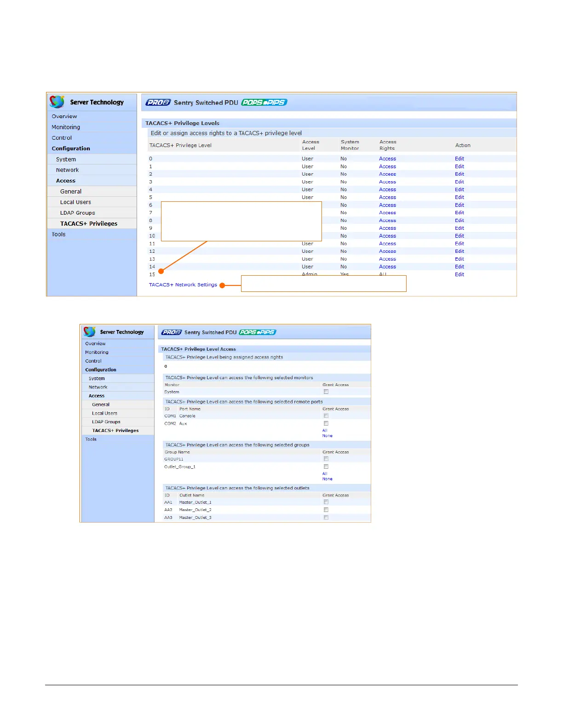The height and width of the screenshot is (728, 563).
Task: Click Access link for privilege level 5
Action: tap(387, 197)
